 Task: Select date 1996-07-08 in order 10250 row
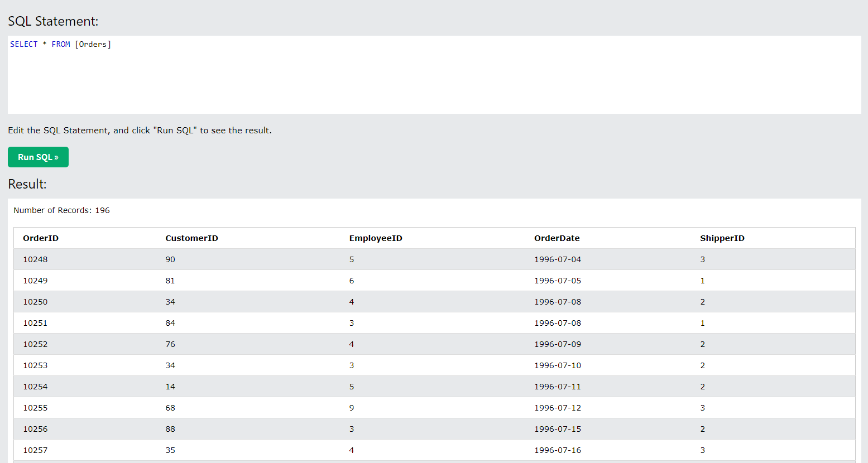tap(558, 302)
